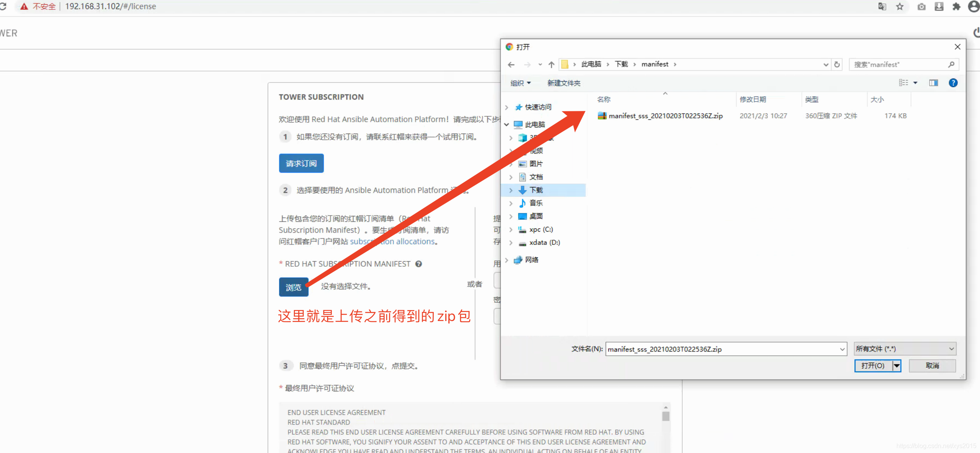Viewport: 980px width, 453px height.
Task: Click the manifest help question icon
Action: [x=418, y=264]
